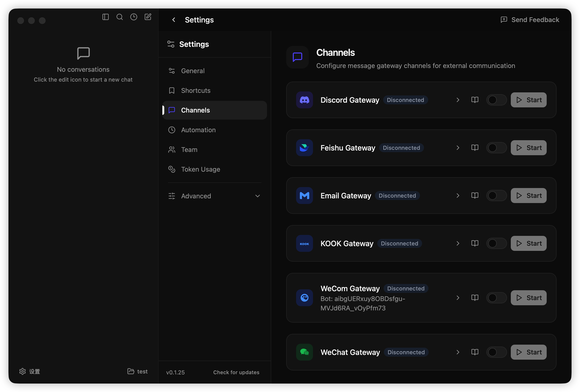The image size is (580, 392).
Task: Open KOOK Gateway documentation book icon
Action: (x=475, y=243)
